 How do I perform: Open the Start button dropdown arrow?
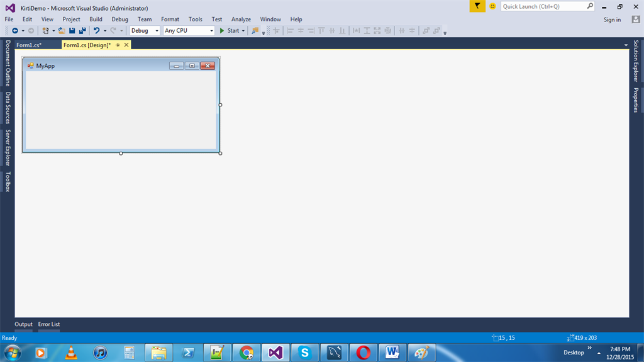[x=243, y=31]
